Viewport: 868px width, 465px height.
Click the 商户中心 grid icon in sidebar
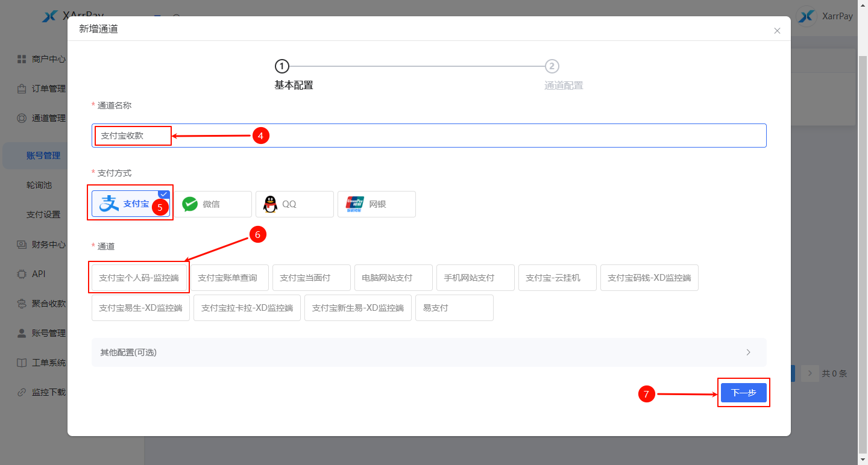[x=22, y=59]
